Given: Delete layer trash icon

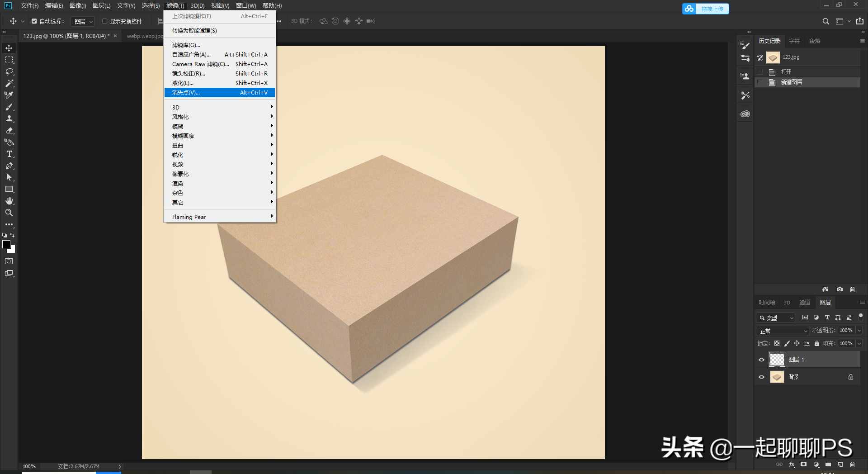Looking at the screenshot, I should point(852,465).
